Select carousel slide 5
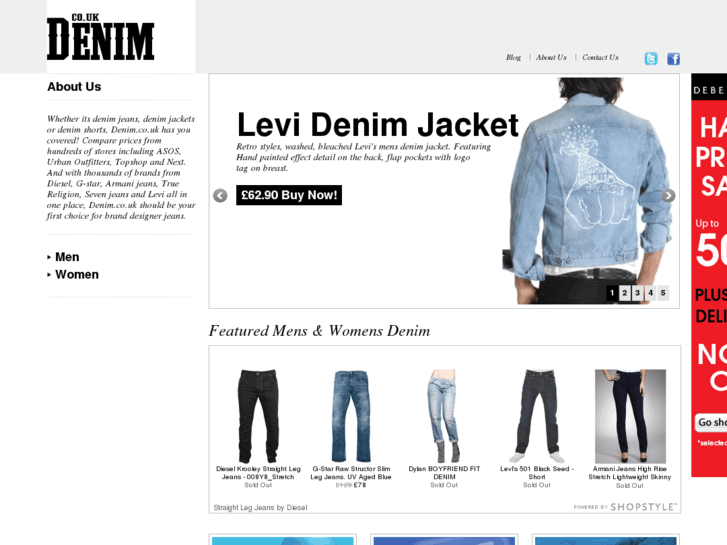The width and height of the screenshot is (727, 545). pos(663,293)
